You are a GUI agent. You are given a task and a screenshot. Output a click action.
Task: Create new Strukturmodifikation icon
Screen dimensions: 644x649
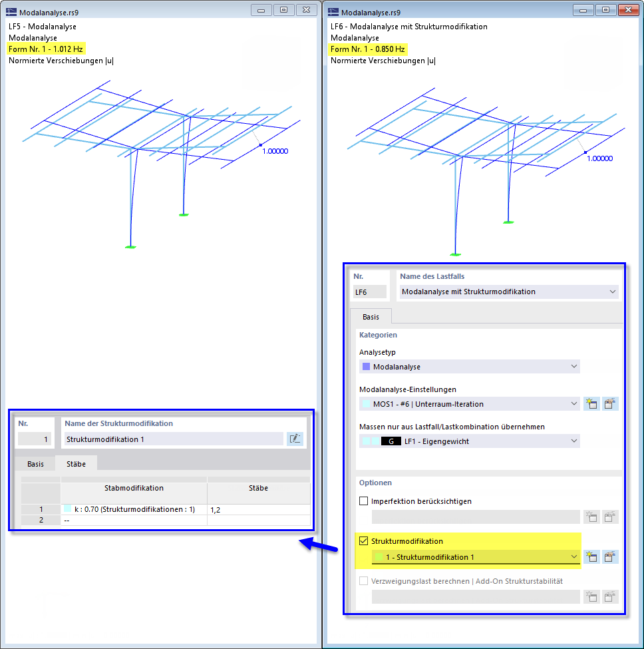[592, 557]
